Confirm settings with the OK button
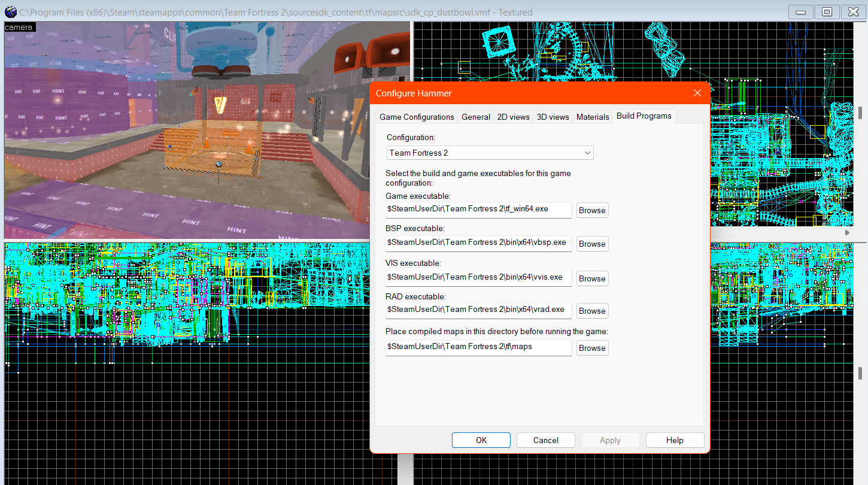The image size is (868, 485). (481, 440)
